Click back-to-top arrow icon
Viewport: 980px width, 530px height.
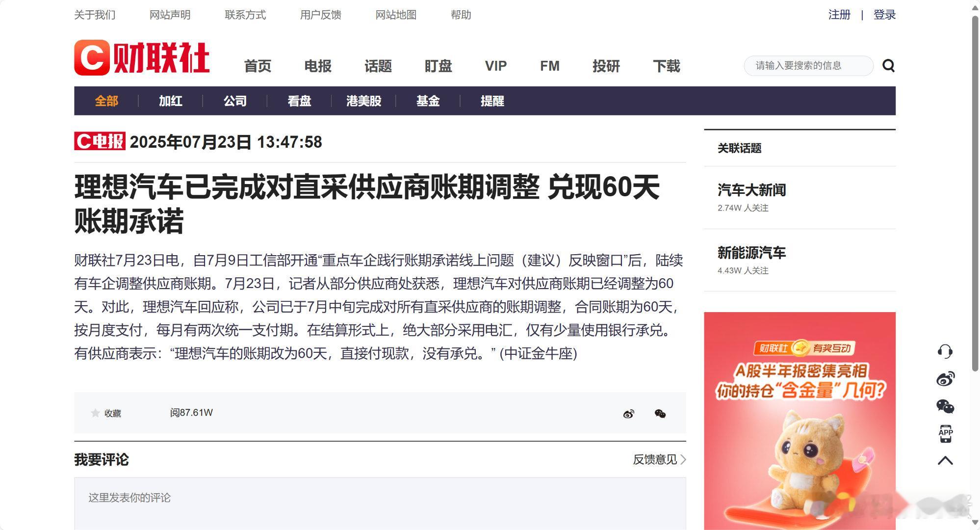(x=945, y=460)
